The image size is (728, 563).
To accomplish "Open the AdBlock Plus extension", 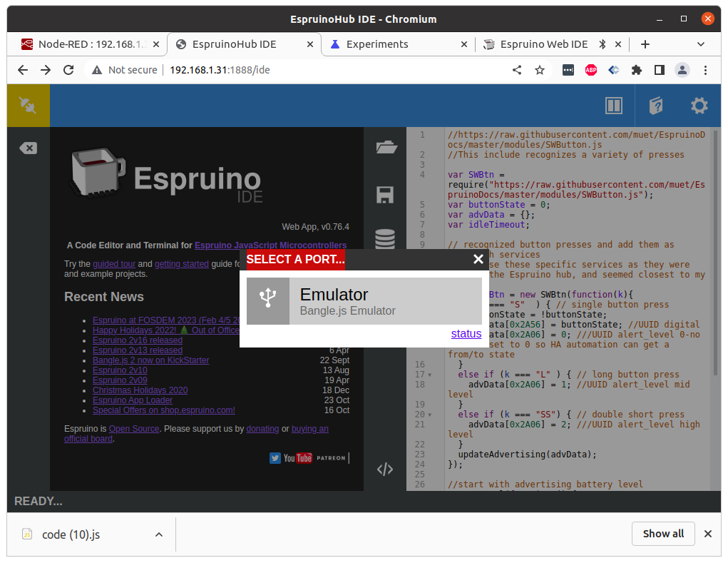I will [591, 70].
